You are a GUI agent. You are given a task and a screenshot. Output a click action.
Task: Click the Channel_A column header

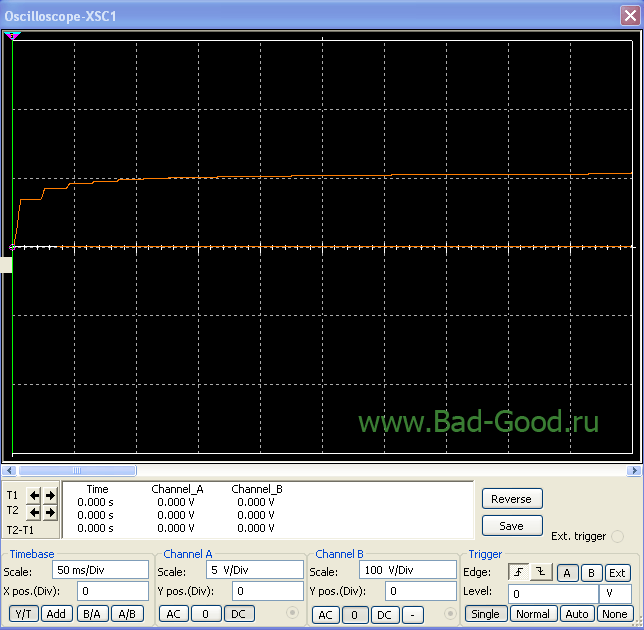pos(177,489)
